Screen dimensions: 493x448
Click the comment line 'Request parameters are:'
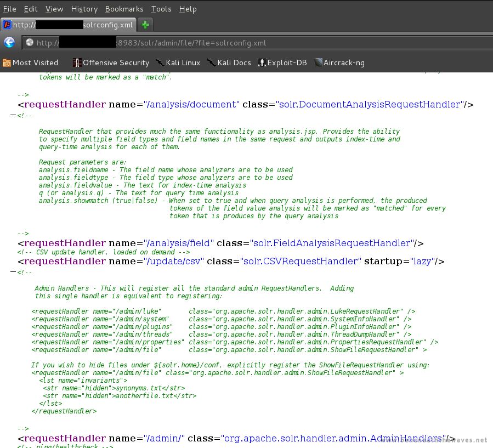tap(82, 162)
